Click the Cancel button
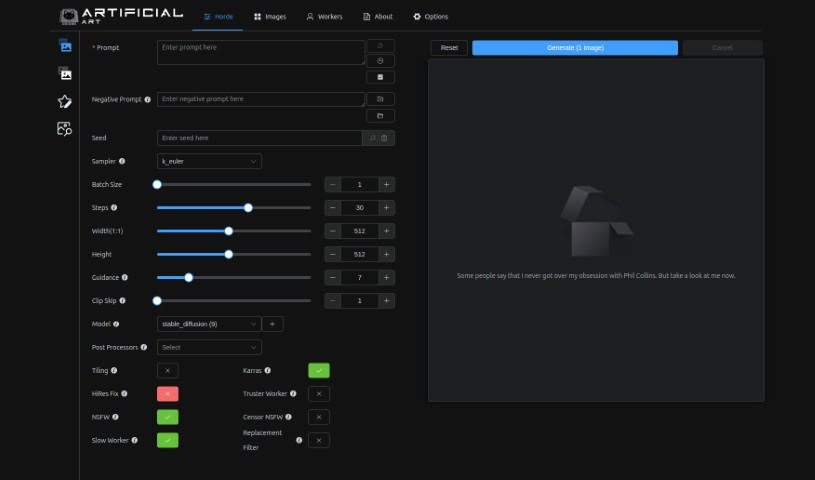This screenshot has height=480, width=815. click(722, 48)
